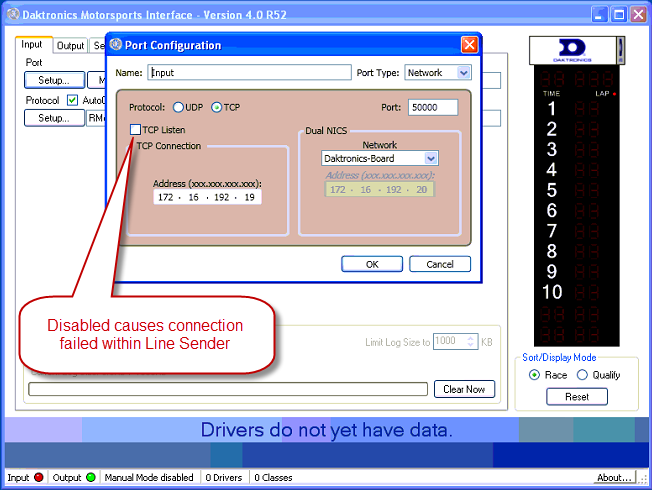Click the green Output status indicator
This screenshot has height=490, width=652.
[91, 477]
